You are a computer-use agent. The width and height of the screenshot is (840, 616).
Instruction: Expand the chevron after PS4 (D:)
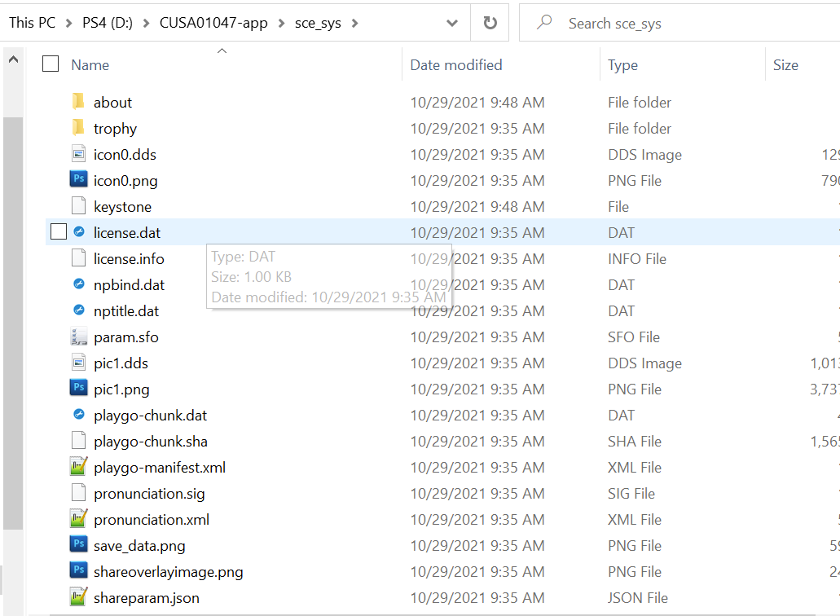146,23
